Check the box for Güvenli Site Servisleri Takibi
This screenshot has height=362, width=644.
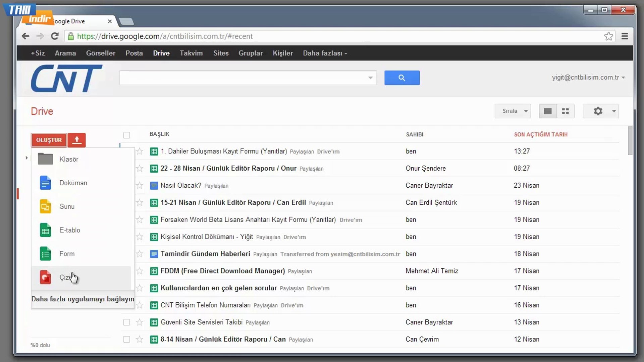tap(126, 322)
